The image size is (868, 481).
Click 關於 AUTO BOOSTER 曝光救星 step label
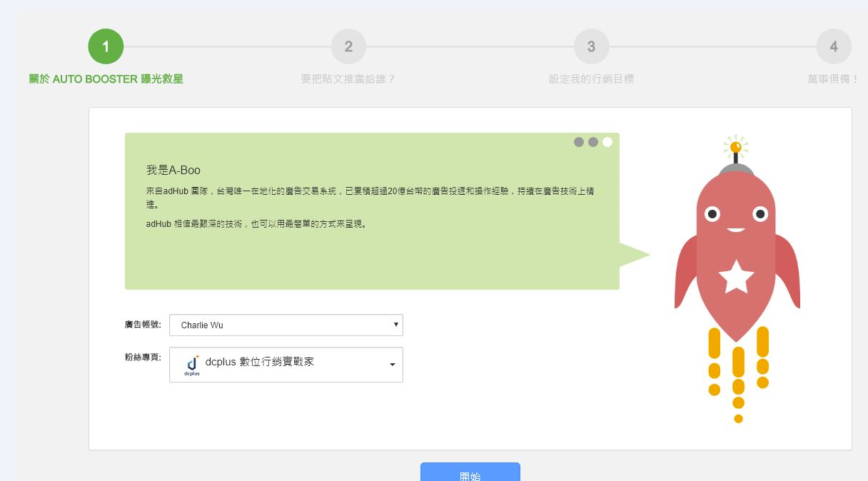point(106,79)
